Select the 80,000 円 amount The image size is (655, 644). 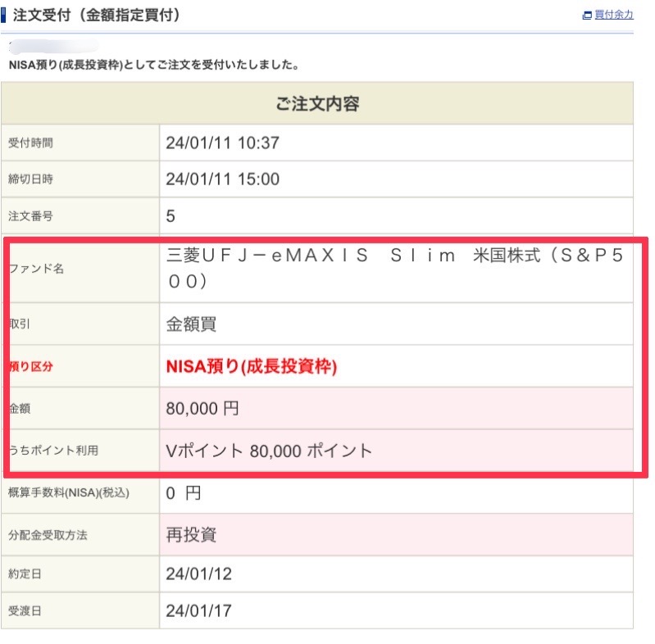pos(202,409)
